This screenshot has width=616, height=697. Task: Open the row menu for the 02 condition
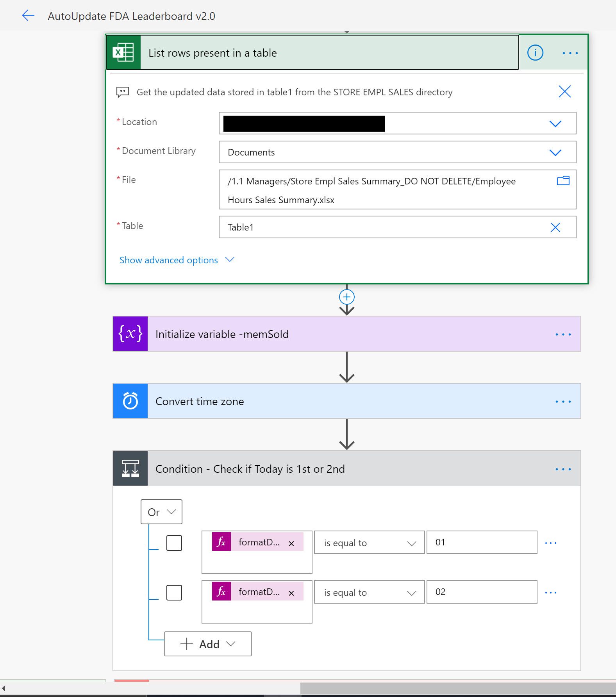pyautogui.click(x=550, y=592)
